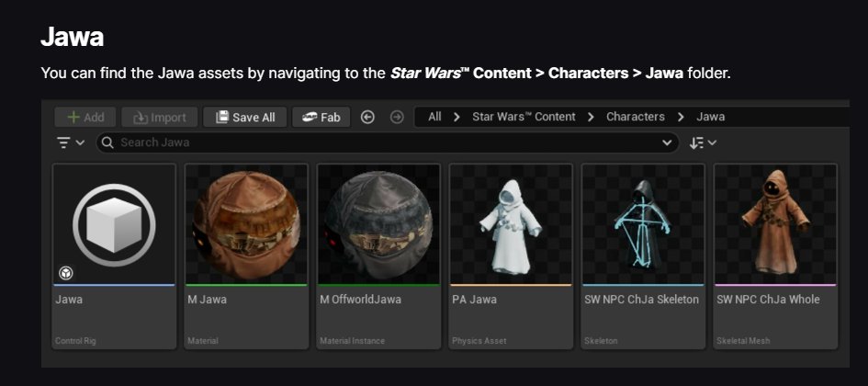The width and height of the screenshot is (868, 386).
Task: Select the M Jawa material thumbnail
Action: coord(246,224)
